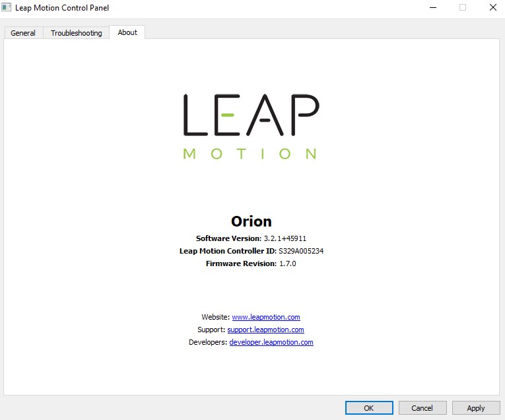Image resolution: width=505 pixels, height=420 pixels.
Task: Click the OK button
Action: (x=369, y=407)
